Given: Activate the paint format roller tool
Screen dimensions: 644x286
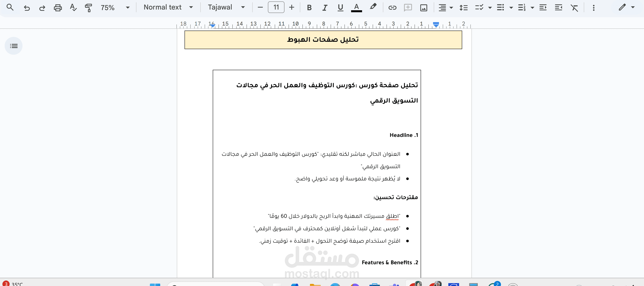Looking at the screenshot, I should point(89,8).
